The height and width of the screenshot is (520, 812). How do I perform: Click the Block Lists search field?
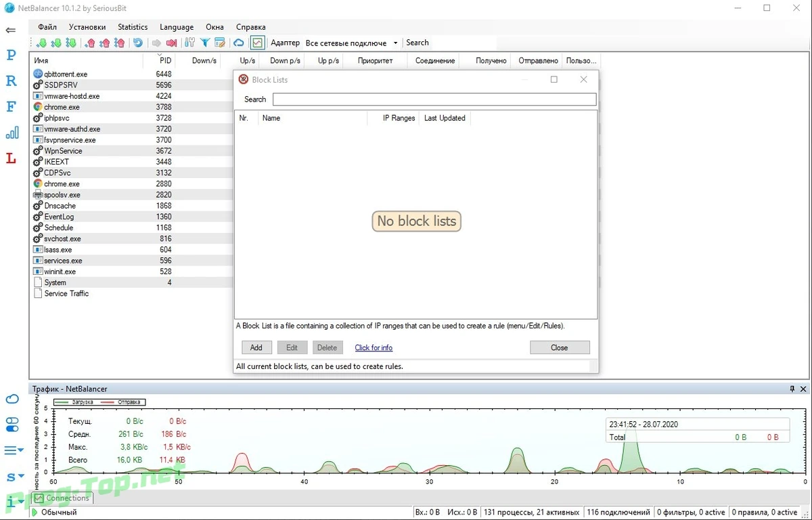point(434,100)
